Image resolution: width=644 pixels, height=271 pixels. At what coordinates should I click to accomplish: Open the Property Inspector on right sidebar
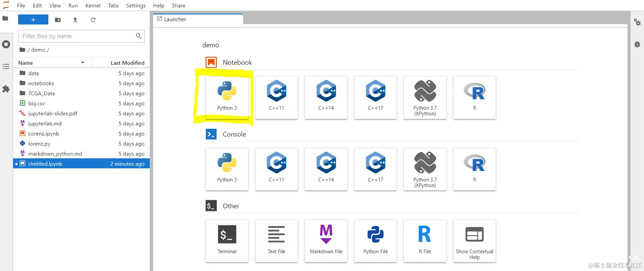pos(637,22)
